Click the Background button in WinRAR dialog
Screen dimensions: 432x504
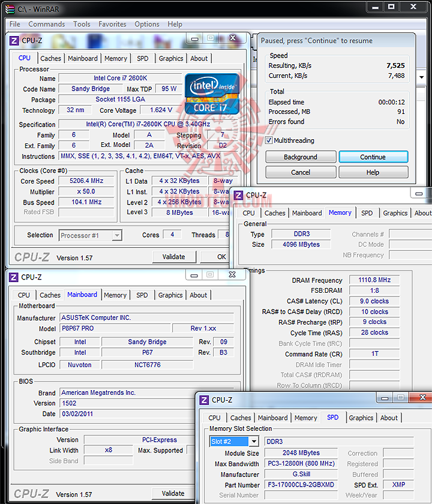(x=301, y=157)
